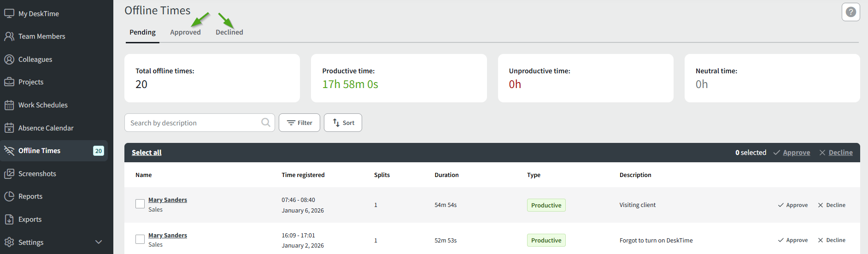Viewport: 868px width, 254px height.
Task: Decline the Forgot to turn on DeskTime entry
Action: point(831,240)
